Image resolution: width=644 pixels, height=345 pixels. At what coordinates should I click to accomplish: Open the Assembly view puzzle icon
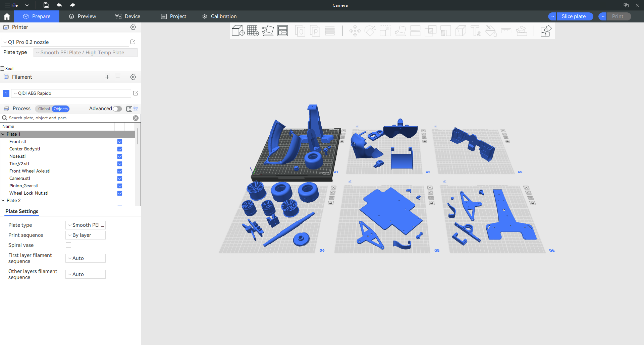[546, 31]
